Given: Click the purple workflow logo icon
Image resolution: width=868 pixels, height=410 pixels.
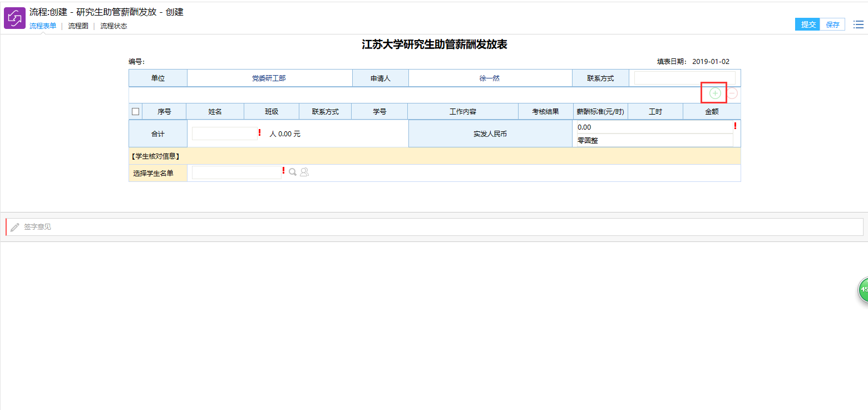Looking at the screenshot, I should pyautogui.click(x=15, y=18).
